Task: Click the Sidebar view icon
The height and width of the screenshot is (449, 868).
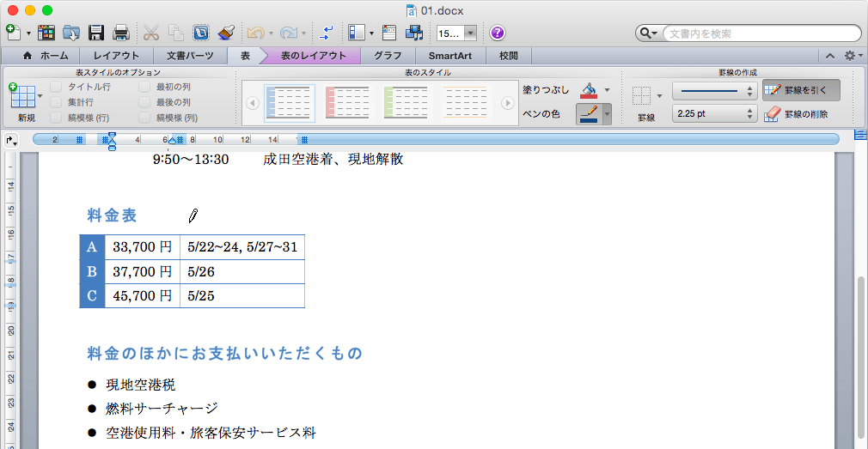Action: (x=357, y=33)
